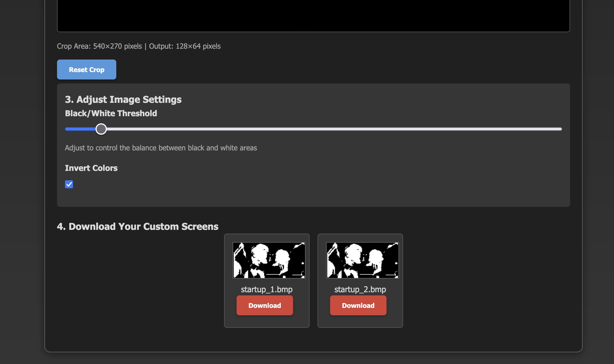614x364 pixels.
Task: Click the startup_1.bmp download card background
Action: tap(229, 320)
